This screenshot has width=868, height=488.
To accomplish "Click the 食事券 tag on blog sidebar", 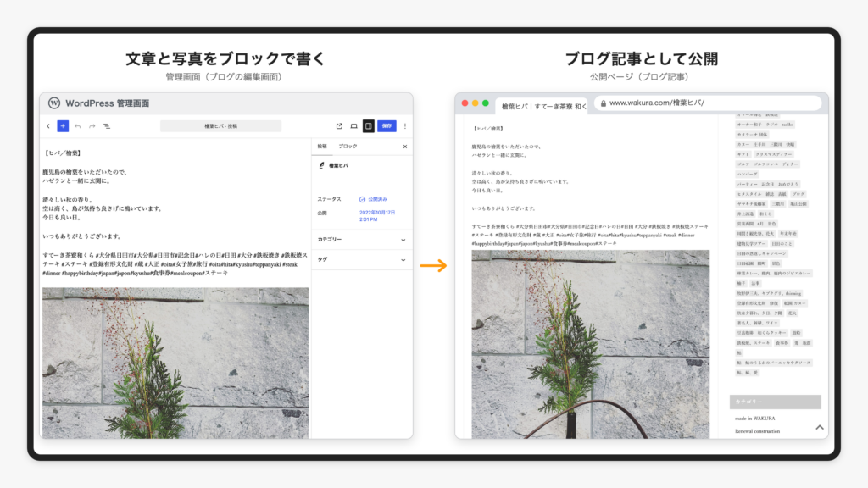I will (x=782, y=343).
